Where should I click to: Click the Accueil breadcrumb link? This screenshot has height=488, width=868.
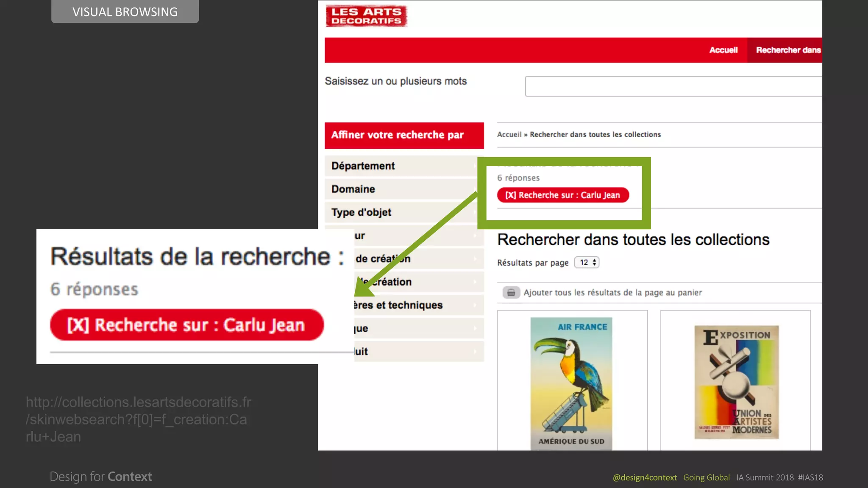point(509,134)
